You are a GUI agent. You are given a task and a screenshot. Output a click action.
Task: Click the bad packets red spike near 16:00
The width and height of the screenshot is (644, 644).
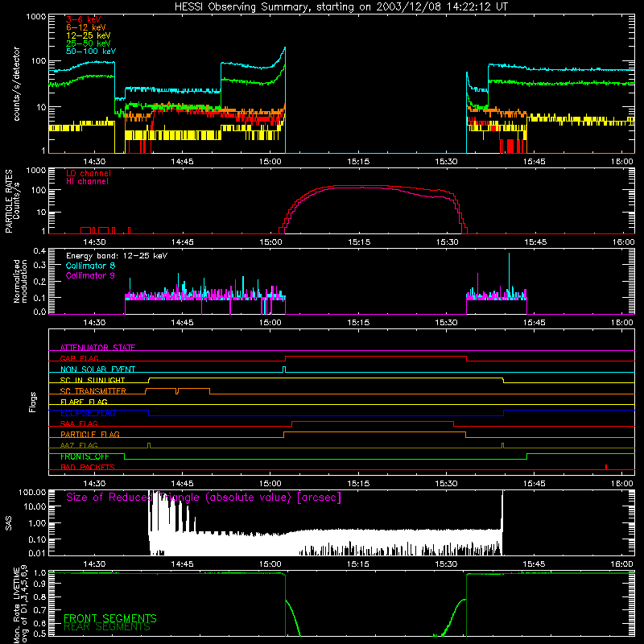click(x=606, y=467)
